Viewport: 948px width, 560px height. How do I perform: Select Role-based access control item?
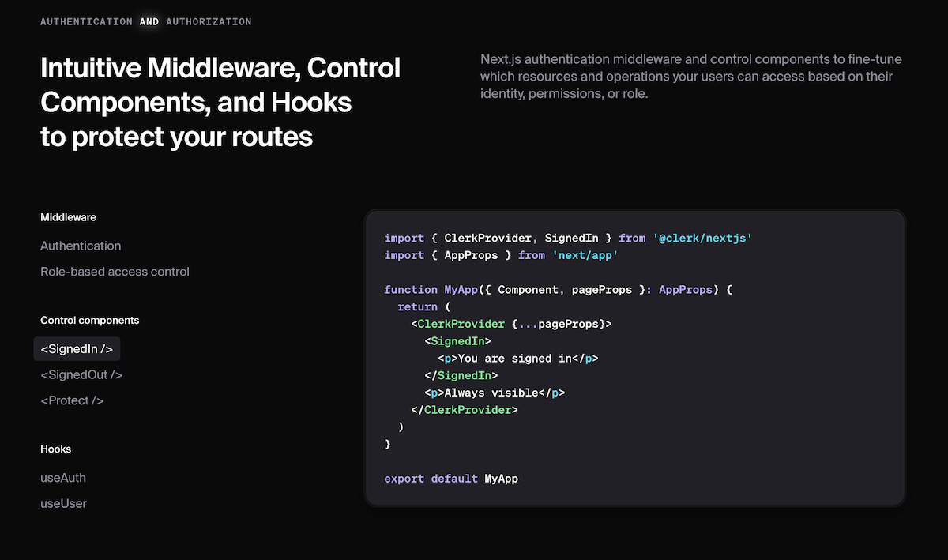[115, 272]
